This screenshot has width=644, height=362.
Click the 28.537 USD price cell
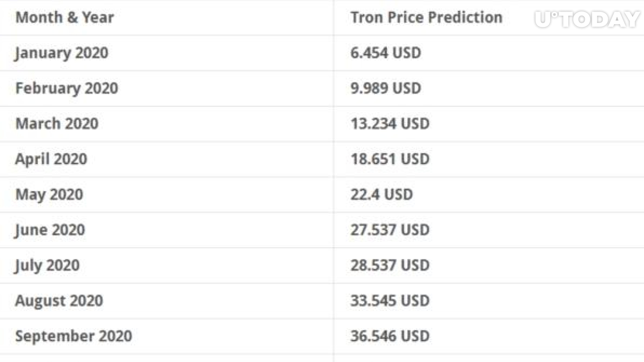(390, 265)
